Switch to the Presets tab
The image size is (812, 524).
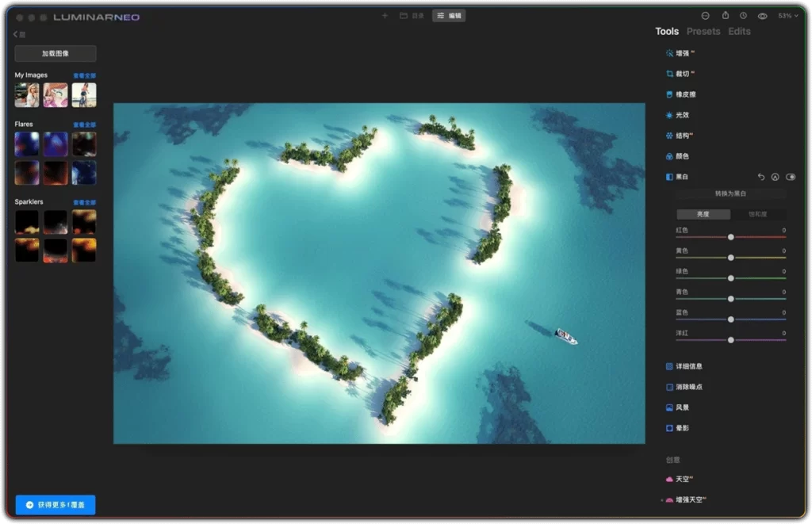(703, 31)
